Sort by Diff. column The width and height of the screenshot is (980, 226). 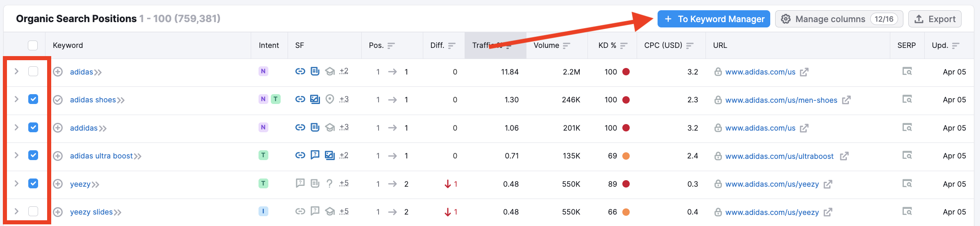(x=452, y=45)
